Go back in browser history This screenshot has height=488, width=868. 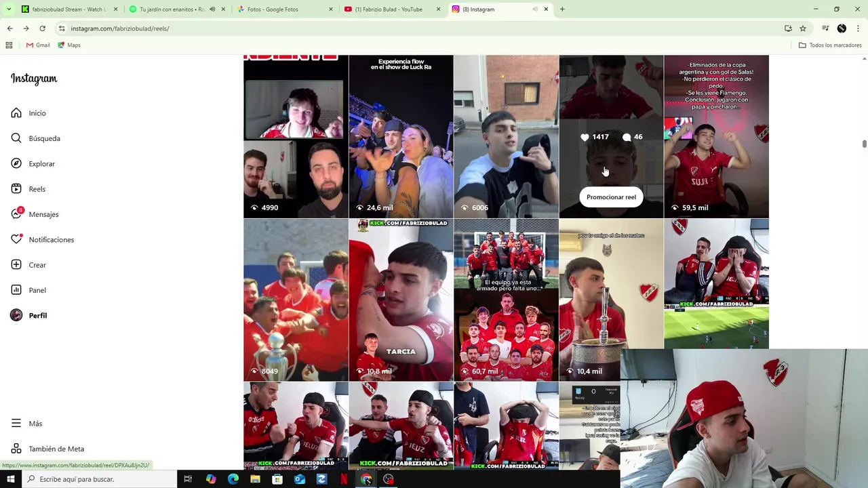click(9, 28)
